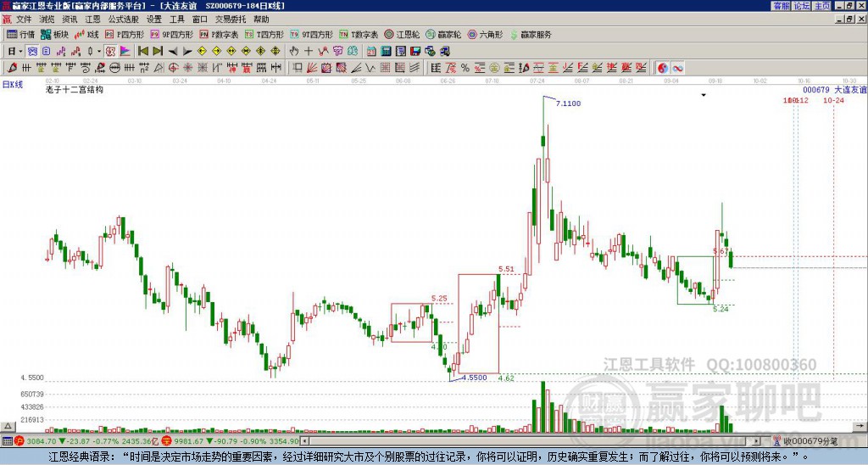Click the 收000679分笔 tick status entry

pyautogui.click(x=805, y=441)
